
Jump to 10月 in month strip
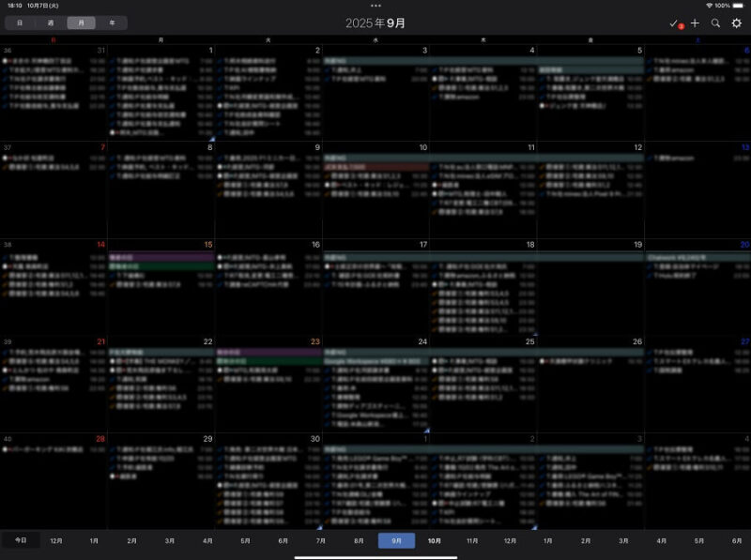pyautogui.click(x=435, y=541)
